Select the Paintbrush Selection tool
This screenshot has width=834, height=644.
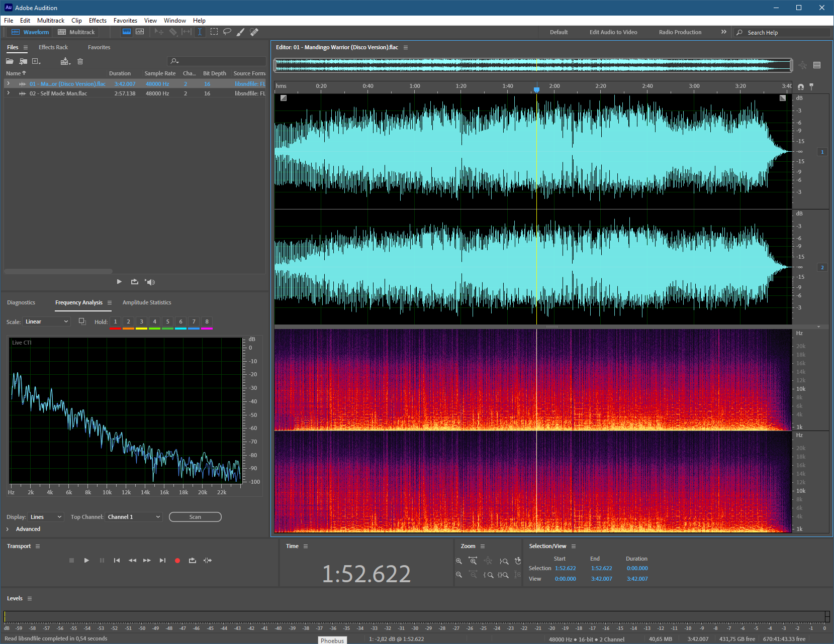coord(241,32)
